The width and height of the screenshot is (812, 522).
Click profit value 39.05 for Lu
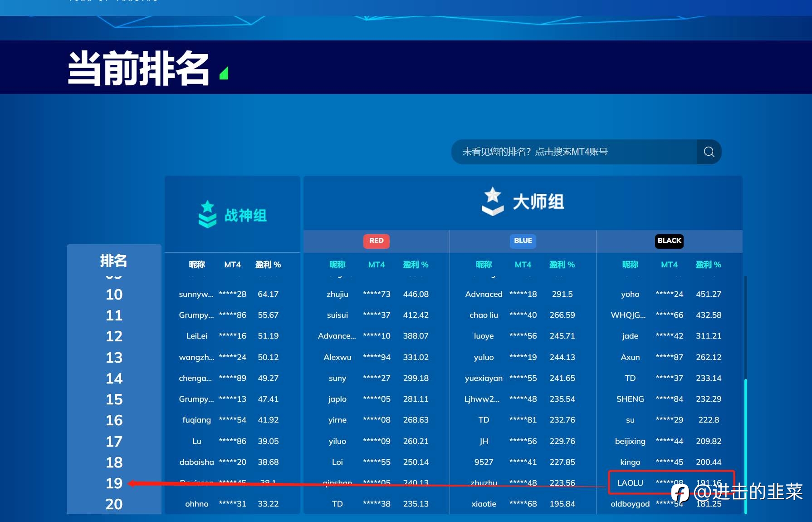tap(268, 441)
